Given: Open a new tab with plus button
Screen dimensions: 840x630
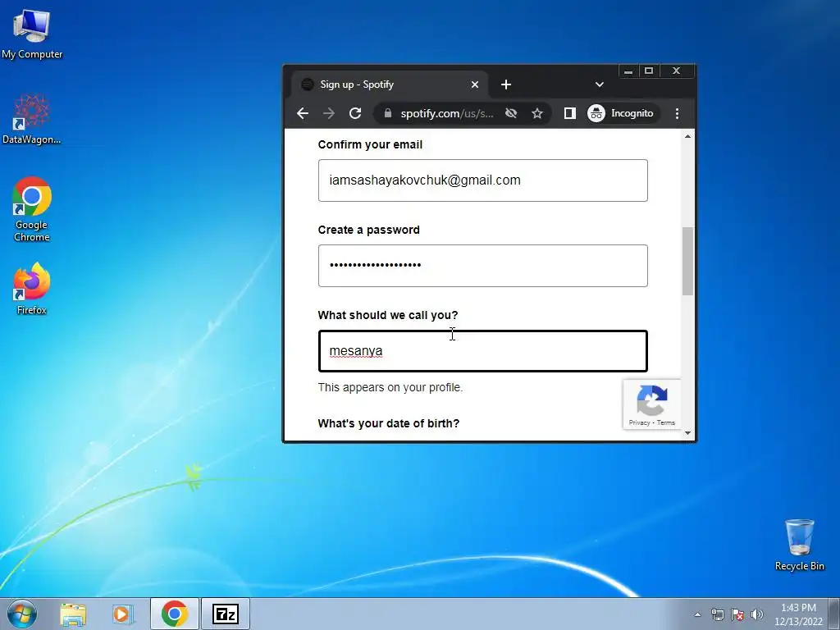Looking at the screenshot, I should click(x=506, y=84).
